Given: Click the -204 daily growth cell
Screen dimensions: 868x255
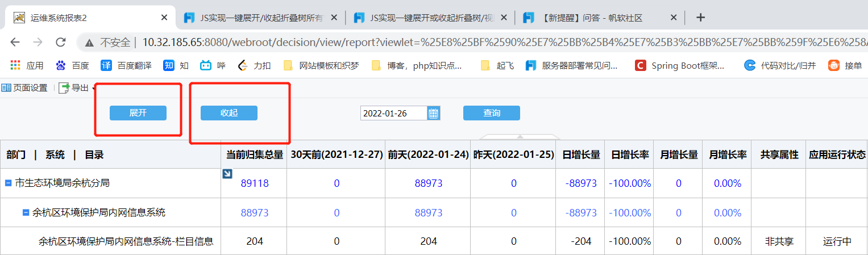Looking at the screenshot, I should [x=581, y=241].
